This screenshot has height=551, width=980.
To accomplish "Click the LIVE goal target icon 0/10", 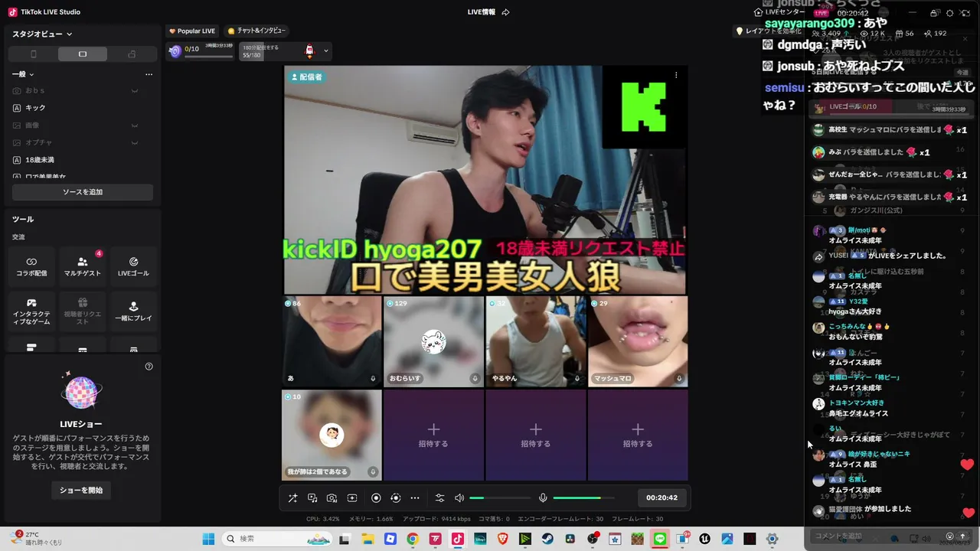I will click(175, 51).
